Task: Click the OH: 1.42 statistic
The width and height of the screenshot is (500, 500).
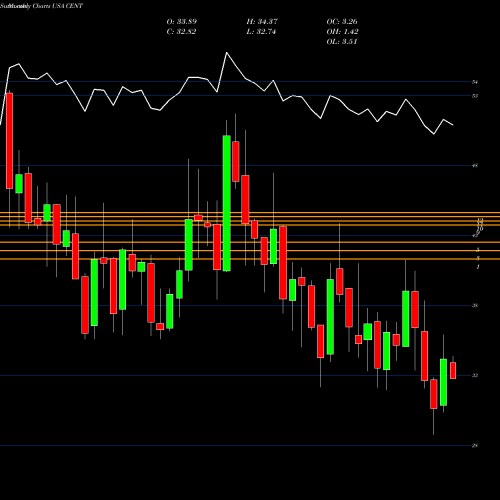Action: 342,32
